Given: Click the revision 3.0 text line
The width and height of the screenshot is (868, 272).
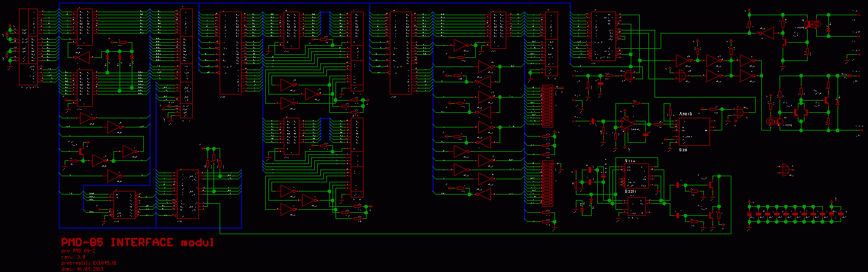Looking at the screenshot, I should (x=74, y=257).
